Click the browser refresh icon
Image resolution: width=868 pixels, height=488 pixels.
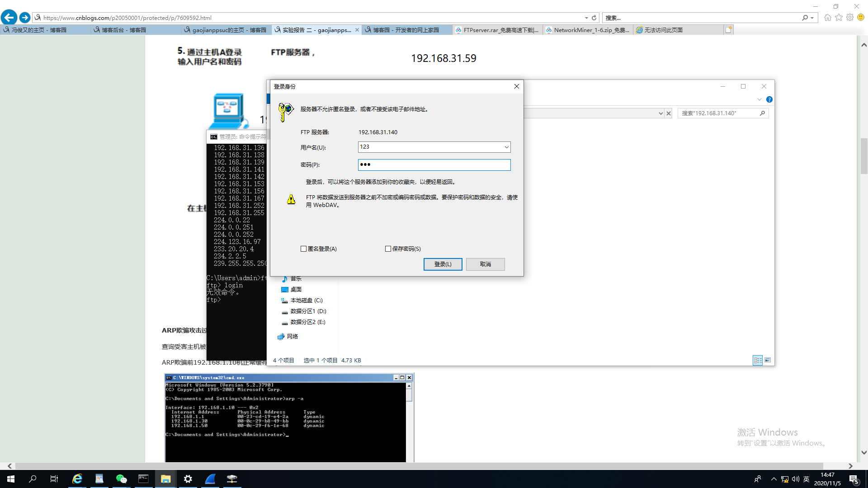tap(594, 18)
